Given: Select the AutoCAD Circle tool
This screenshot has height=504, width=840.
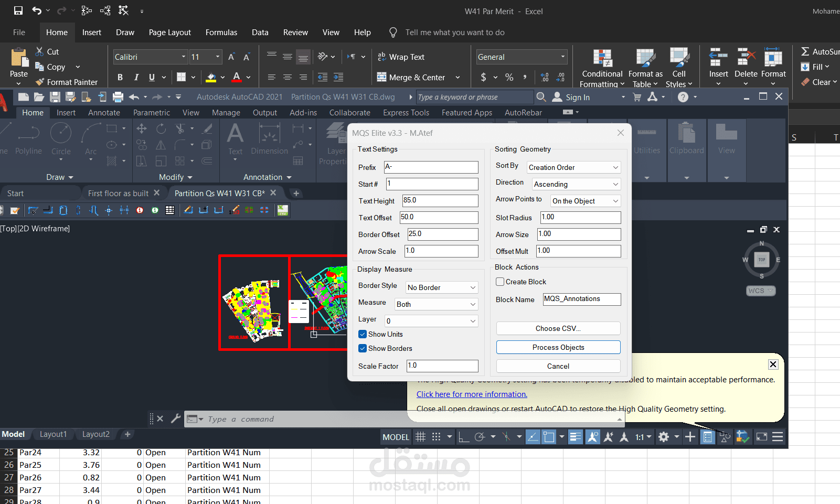Looking at the screenshot, I should (x=61, y=139).
